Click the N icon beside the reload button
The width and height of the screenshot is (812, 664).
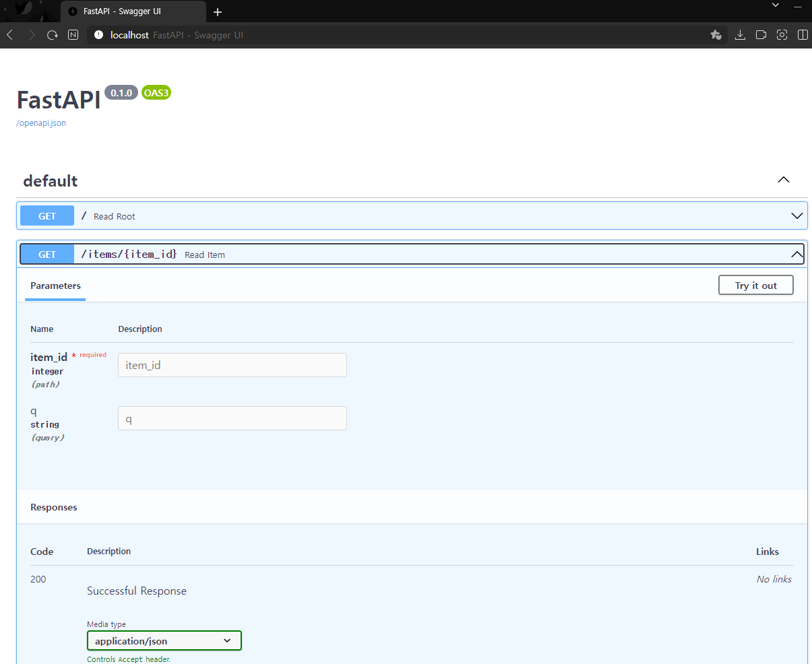tap(73, 35)
